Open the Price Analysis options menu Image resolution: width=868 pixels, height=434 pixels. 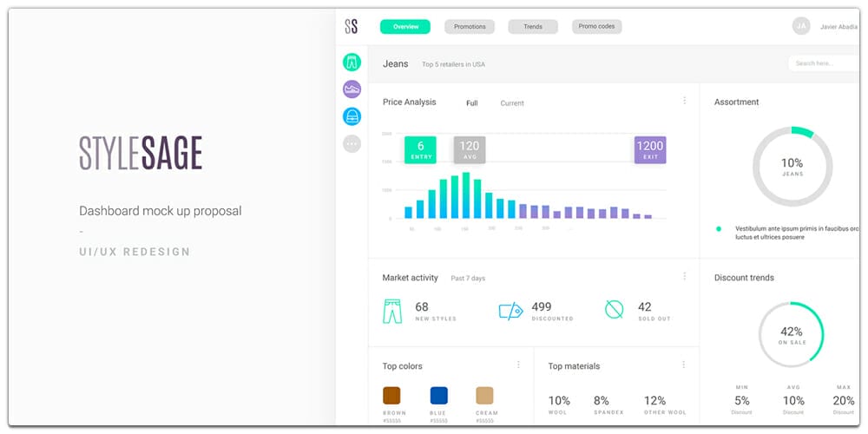tap(684, 101)
